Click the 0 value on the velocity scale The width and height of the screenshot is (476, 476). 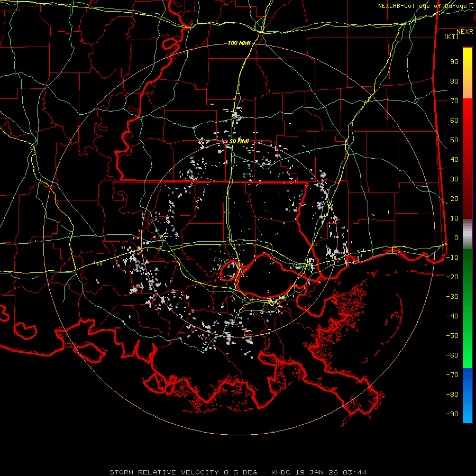point(456,238)
